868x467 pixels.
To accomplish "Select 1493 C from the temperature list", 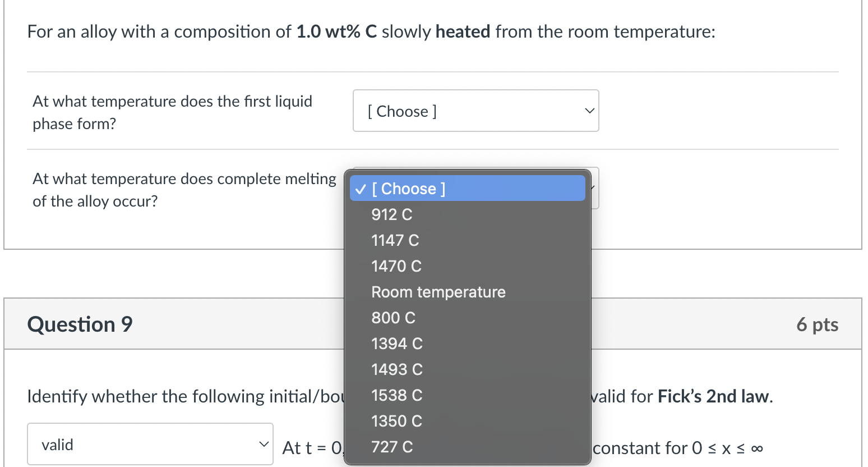I will [x=396, y=369].
